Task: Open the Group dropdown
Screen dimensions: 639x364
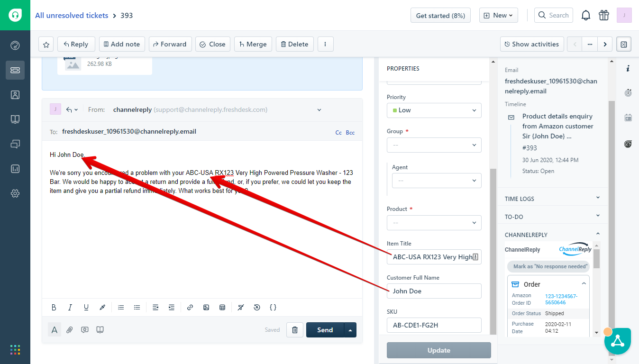Action: (434, 145)
